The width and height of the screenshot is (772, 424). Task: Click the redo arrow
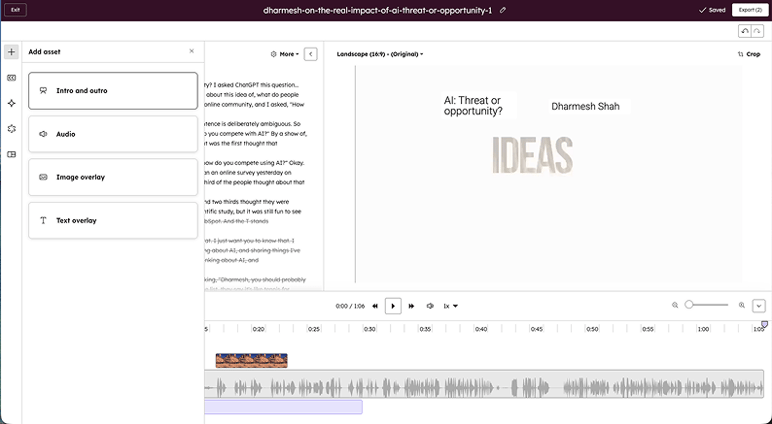(x=757, y=31)
